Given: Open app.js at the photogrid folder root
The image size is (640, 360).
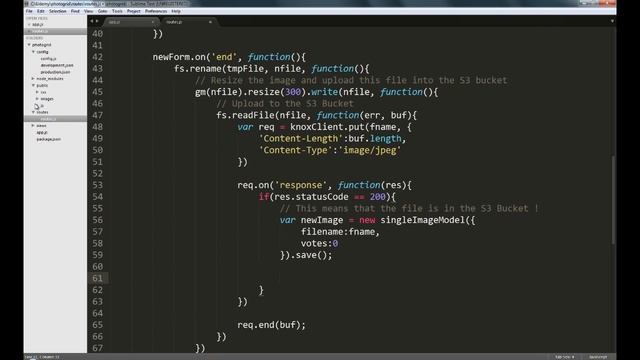Looking at the screenshot, I should [42, 133].
